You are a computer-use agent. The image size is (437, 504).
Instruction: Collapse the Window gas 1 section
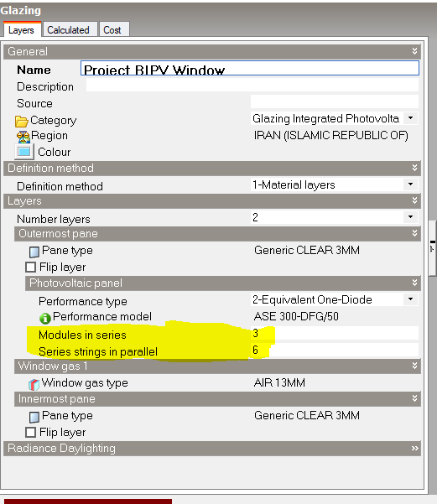tap(414, 366)
